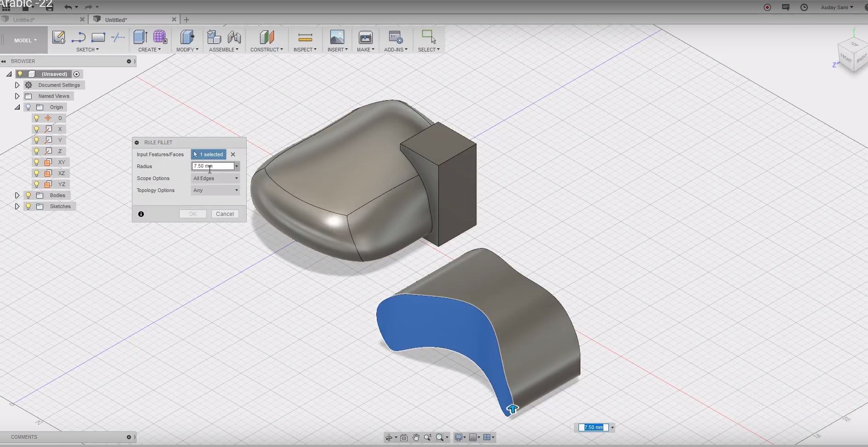
Task: Click the Radius value input field
Action: click(x=213, y=166)
